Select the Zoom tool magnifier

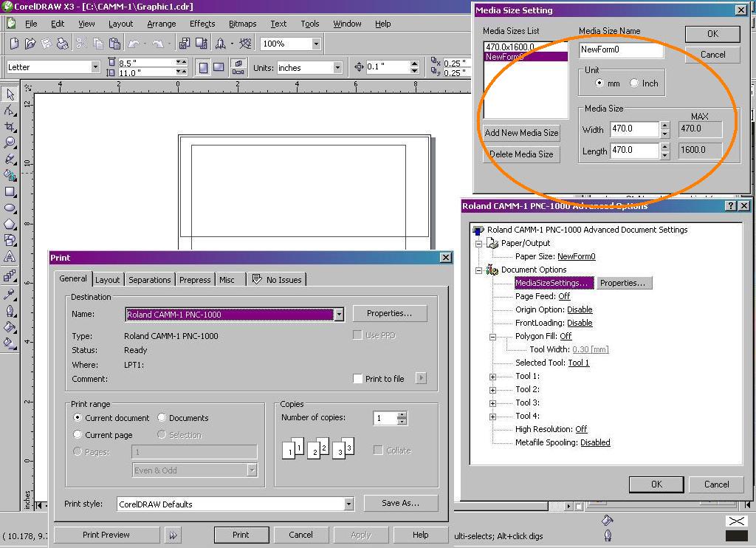coord(10,143)
